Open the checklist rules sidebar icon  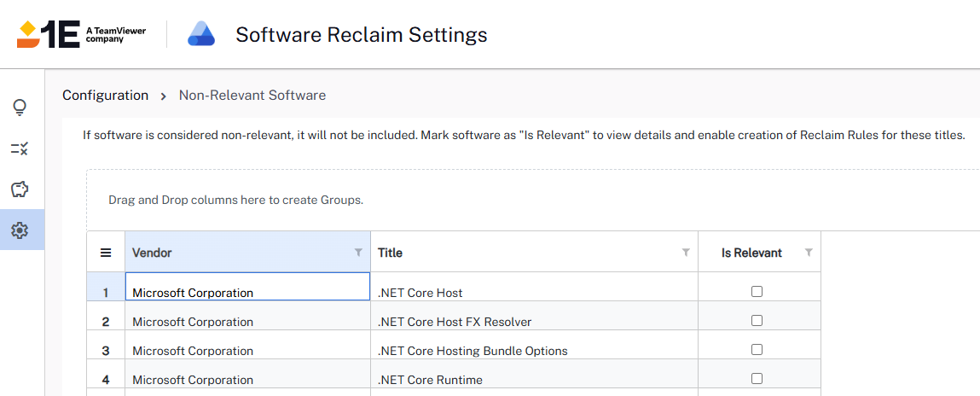click(20, 148)
